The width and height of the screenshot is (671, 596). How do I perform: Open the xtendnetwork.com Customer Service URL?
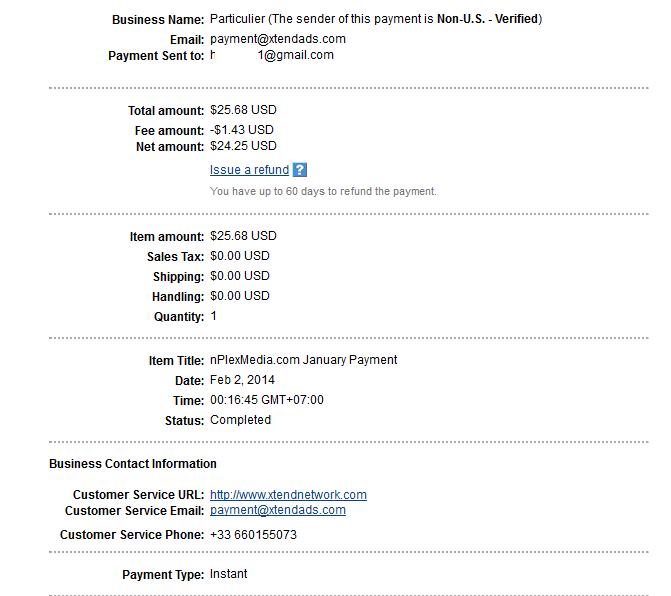288,495
